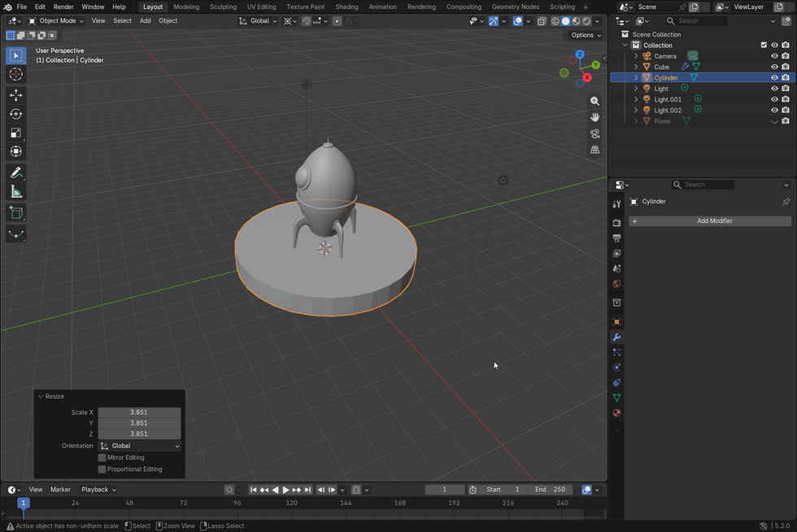Open the Scene properties tab
Viewport: 797px width, 532px height.
click(616, 268)
